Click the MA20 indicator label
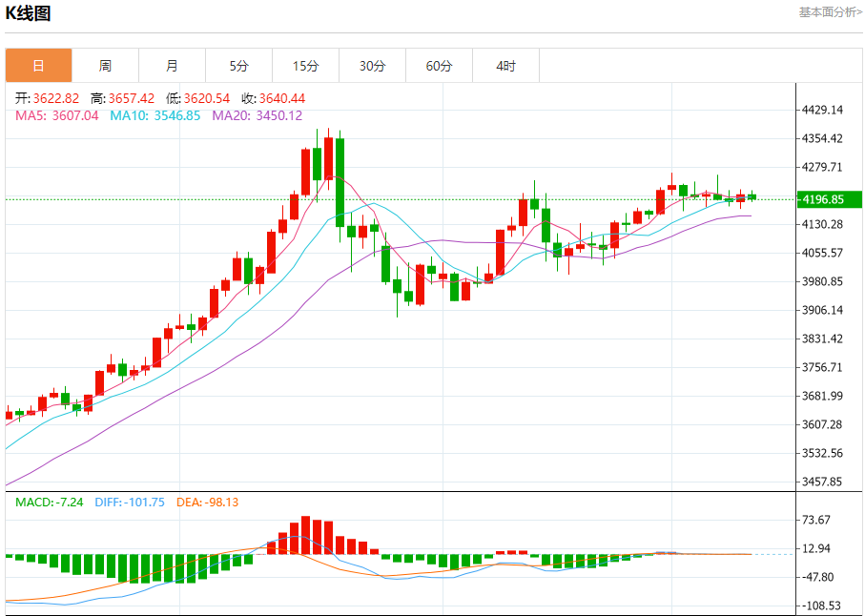This screenshot has height=616, width=865. (257, 115)
